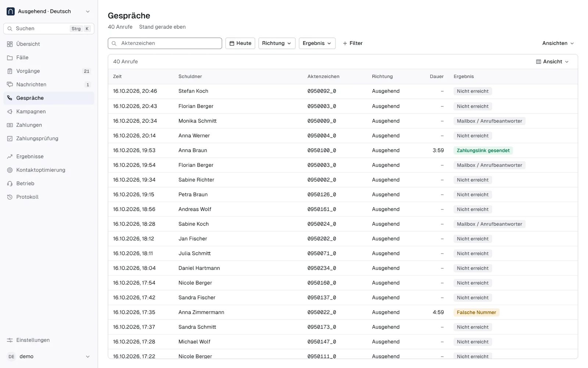Open Zahlungsprüfung checkmark icon

pyautogui.click(x=10, y=139)
